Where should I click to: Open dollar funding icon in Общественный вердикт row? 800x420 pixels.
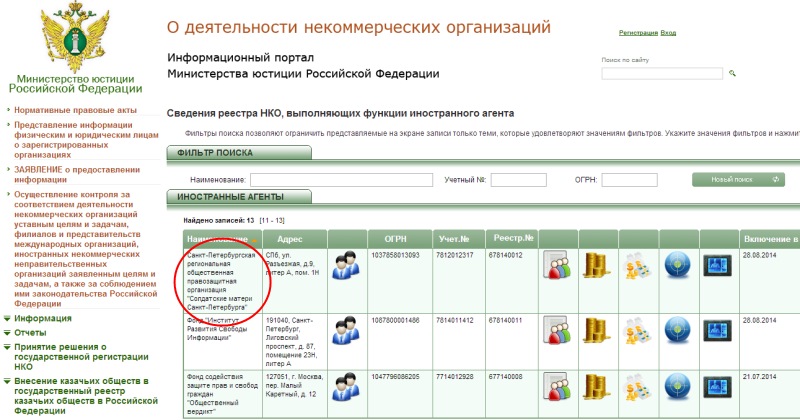pos(637,387)
